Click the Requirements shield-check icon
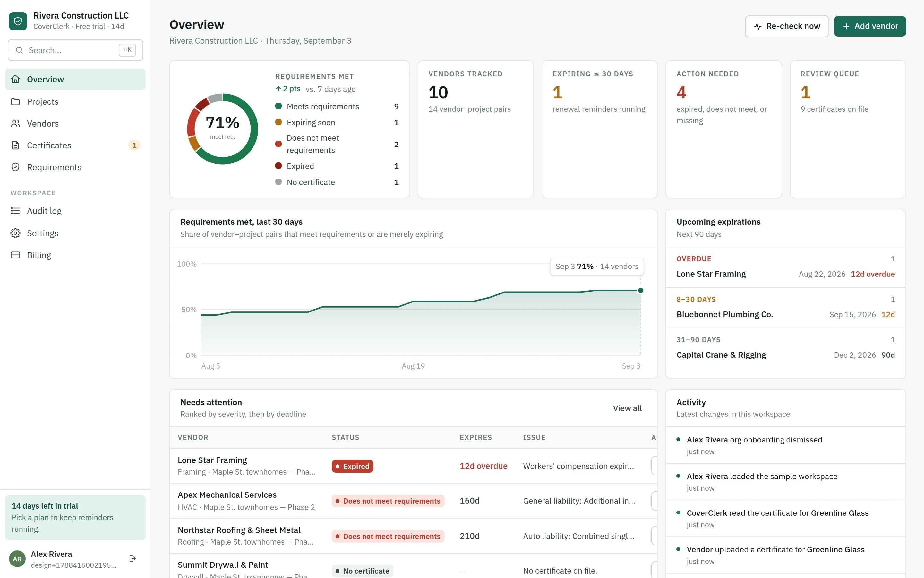924x578 pixels. [15, 167]
